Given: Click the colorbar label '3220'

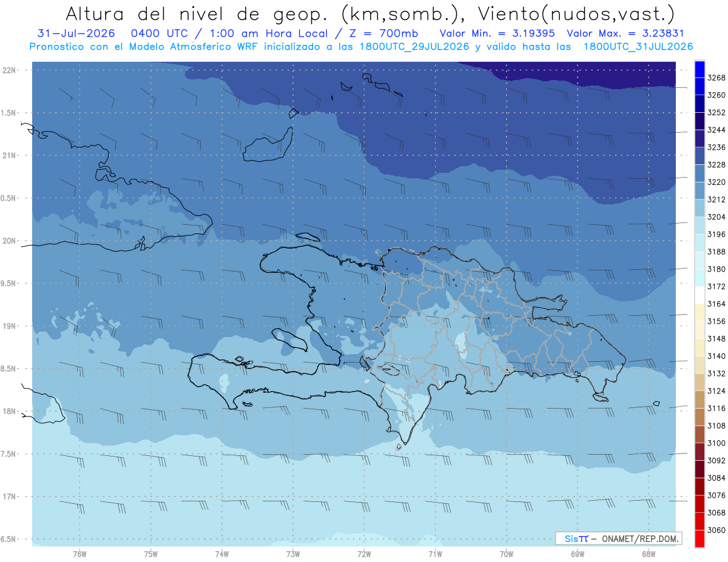Looking at the screenshot, I should coord(716,182).
